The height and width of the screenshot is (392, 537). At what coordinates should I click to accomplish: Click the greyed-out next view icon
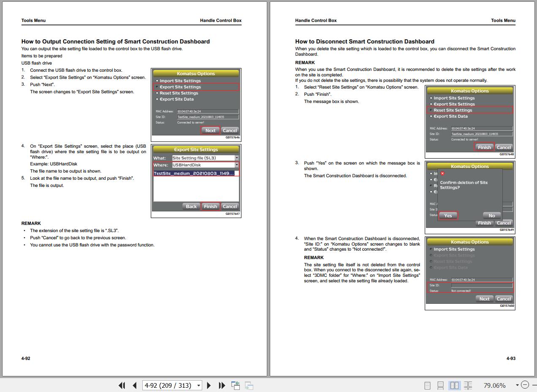pos(249,385)
